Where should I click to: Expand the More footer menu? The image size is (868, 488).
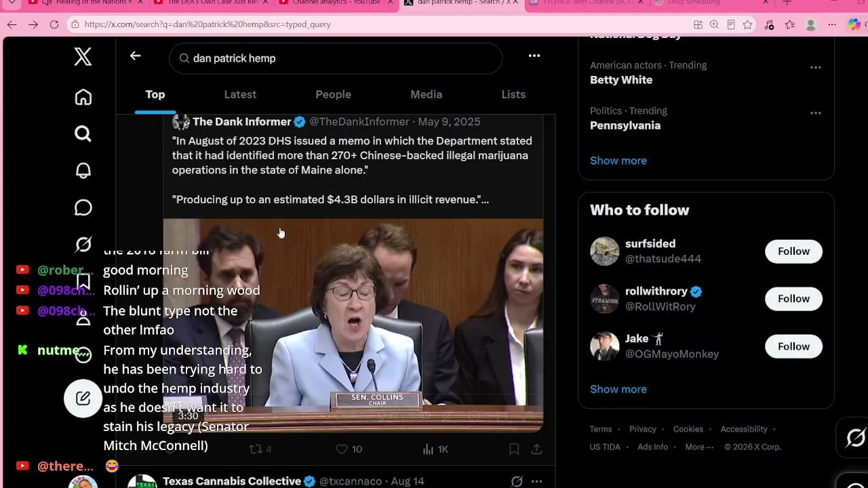click(x=699, y=447)
